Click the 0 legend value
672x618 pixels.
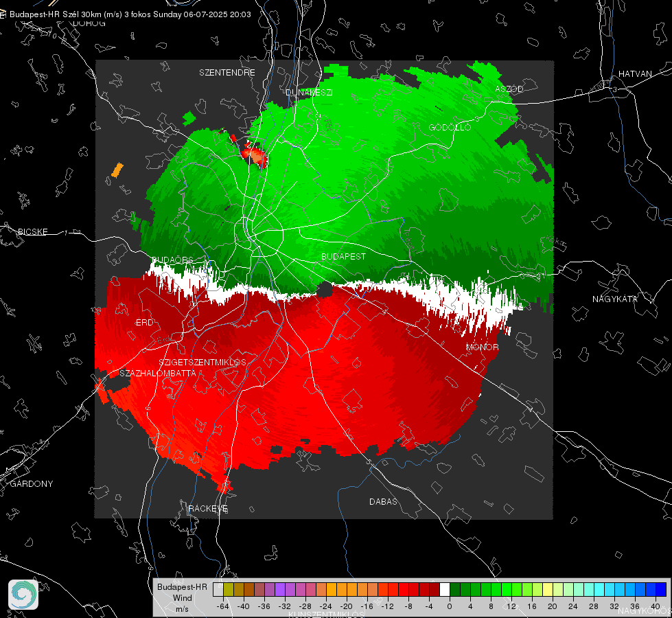click(449, 606)
